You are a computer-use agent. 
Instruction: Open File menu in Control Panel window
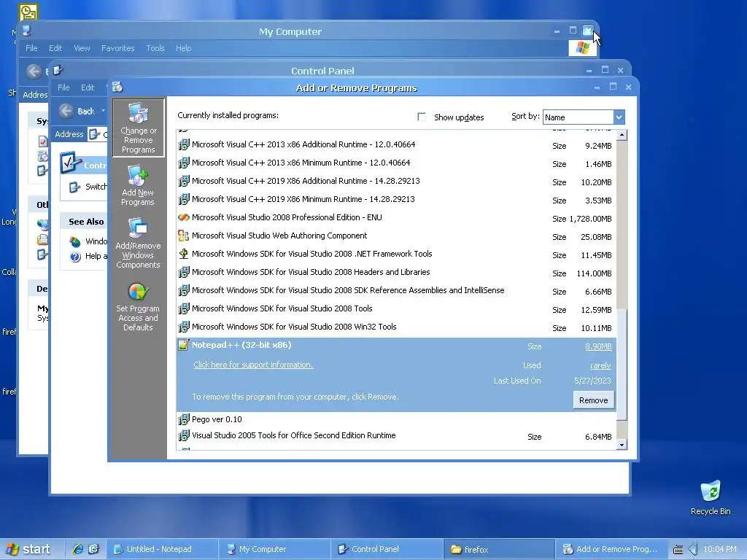(63, 87)
